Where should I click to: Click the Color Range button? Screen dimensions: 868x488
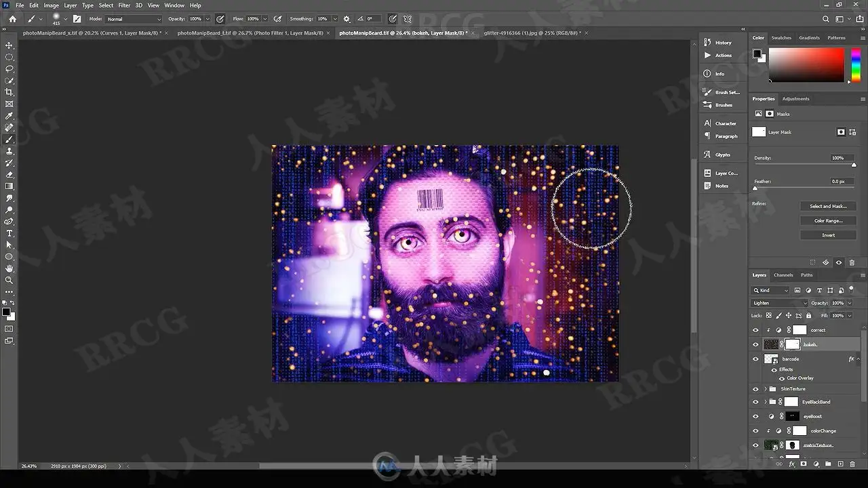[x=828, y=221]
